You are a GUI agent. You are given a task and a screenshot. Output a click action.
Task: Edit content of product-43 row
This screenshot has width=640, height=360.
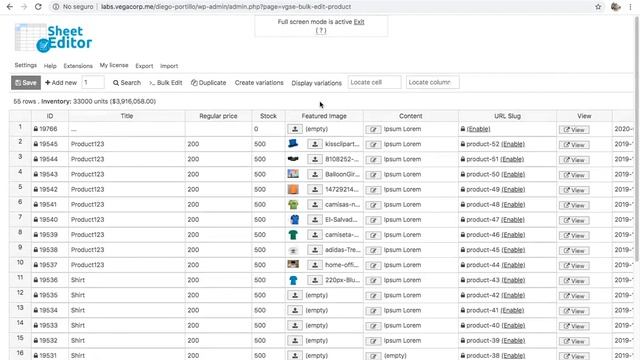[x=373, y=280]
